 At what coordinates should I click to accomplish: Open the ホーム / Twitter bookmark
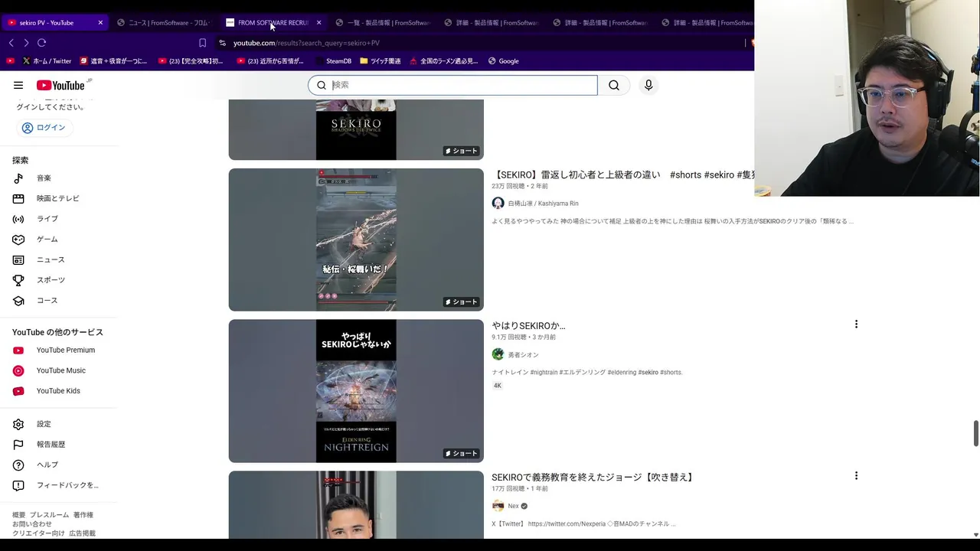click(46, 61)
